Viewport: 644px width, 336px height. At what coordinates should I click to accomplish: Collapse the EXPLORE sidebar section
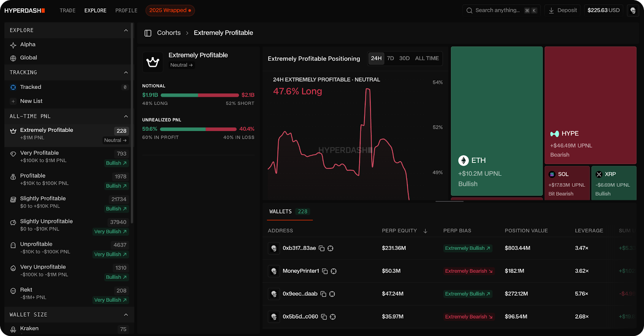tap(126, 30)
